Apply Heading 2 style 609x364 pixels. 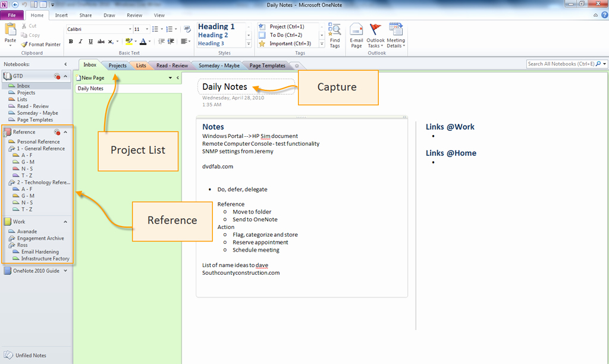point(213,35)
